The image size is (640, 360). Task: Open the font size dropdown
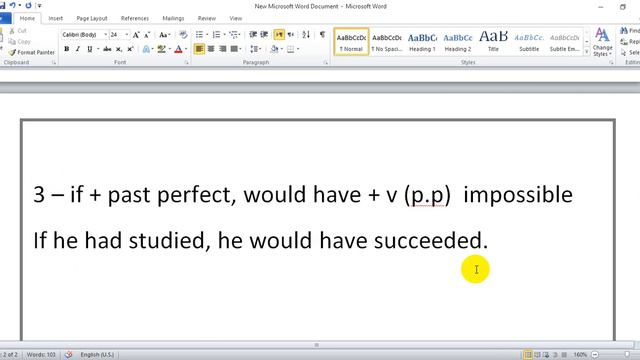coord(127,35)
